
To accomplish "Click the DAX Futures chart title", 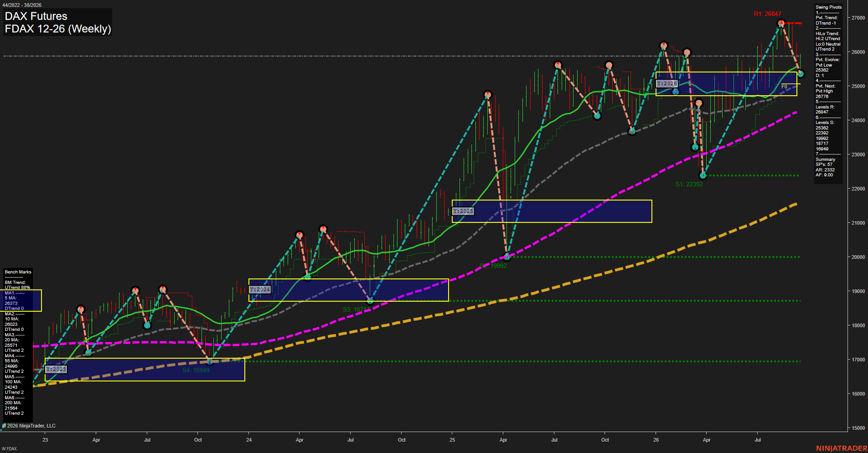I will (36, 16).
